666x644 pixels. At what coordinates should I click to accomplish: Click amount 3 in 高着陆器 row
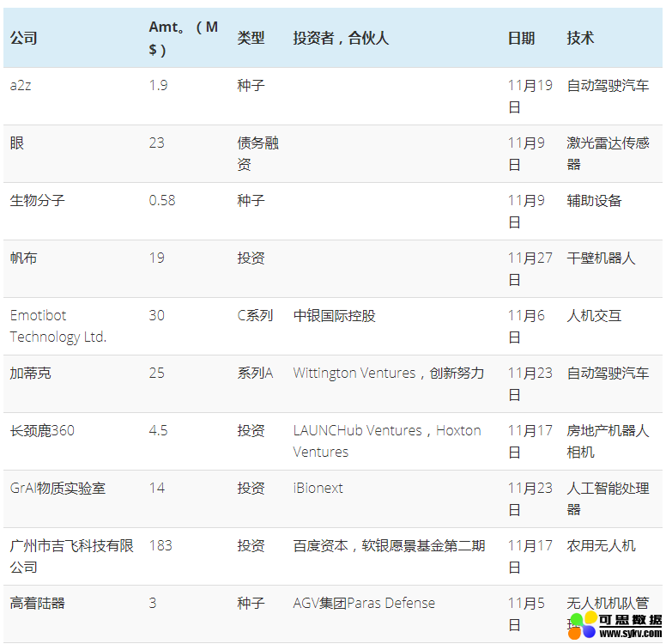coord(153,603)
